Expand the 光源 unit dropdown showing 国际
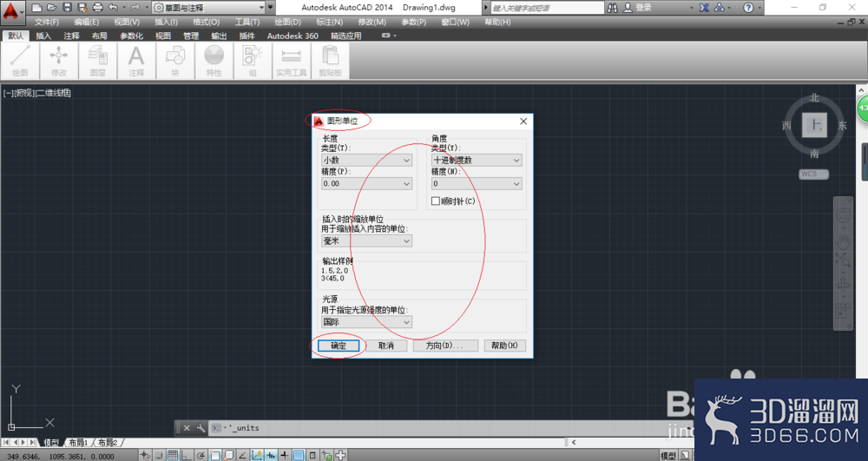868x461 pixels. point(366,321)
